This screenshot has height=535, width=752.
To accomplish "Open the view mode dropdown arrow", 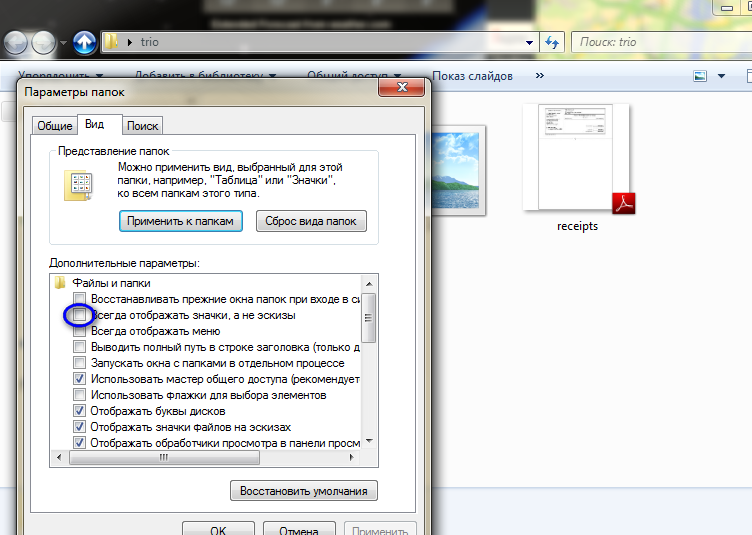I will tap(720, 76).
